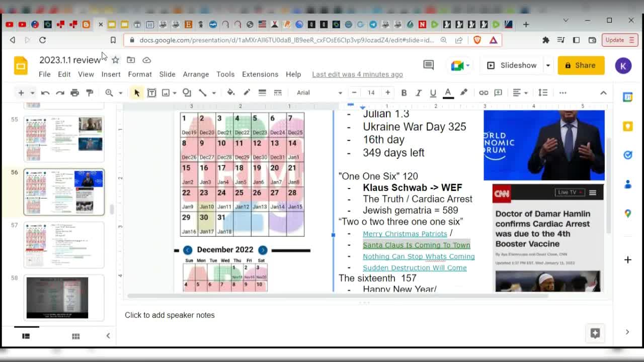The image size is (644, 362).
Task: Click Merry Christmas Patriots link
Action: pos(405,234)
